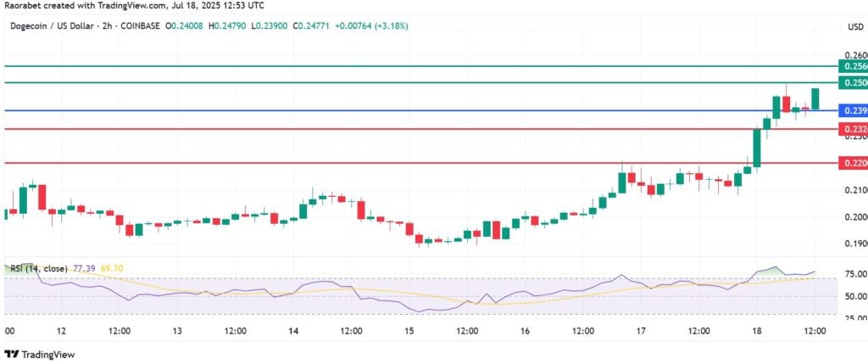Click the 0.2560 green price label
This screenshot has height=364, width=868.
pos(854,66)
